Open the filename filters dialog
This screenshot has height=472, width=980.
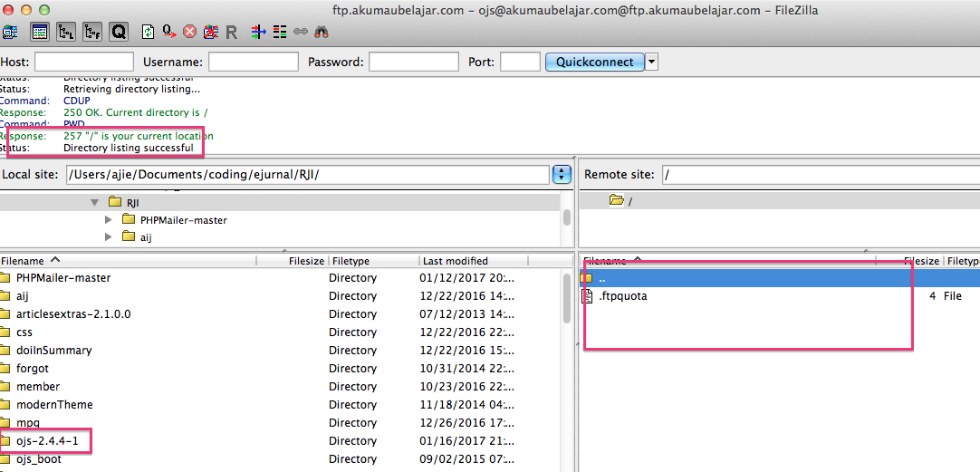(258, 32)
